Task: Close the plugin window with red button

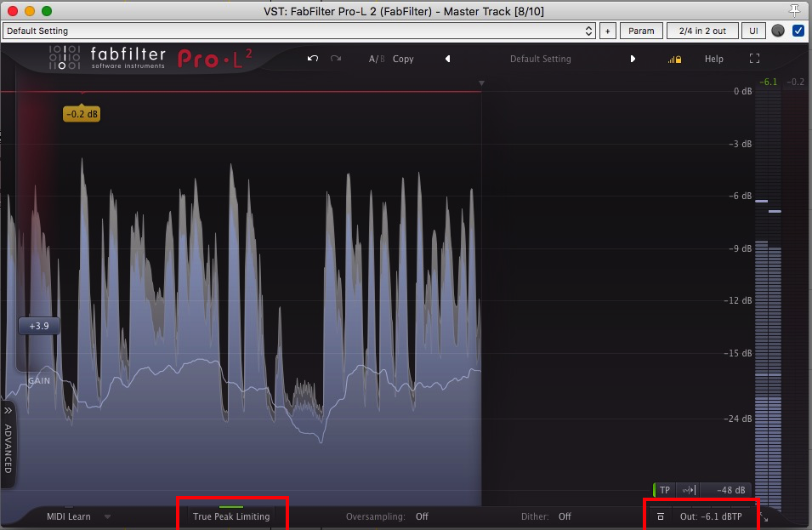Action: (x=13, y=11)
